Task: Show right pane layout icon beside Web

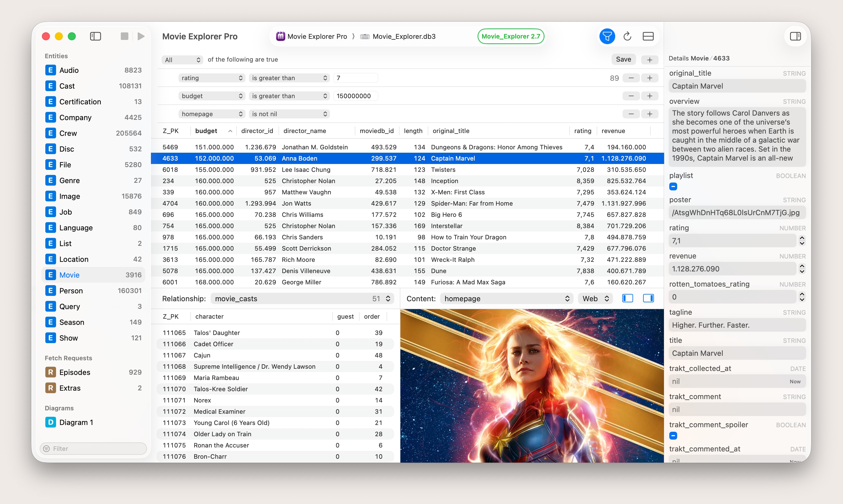Action: click(648, 298)
